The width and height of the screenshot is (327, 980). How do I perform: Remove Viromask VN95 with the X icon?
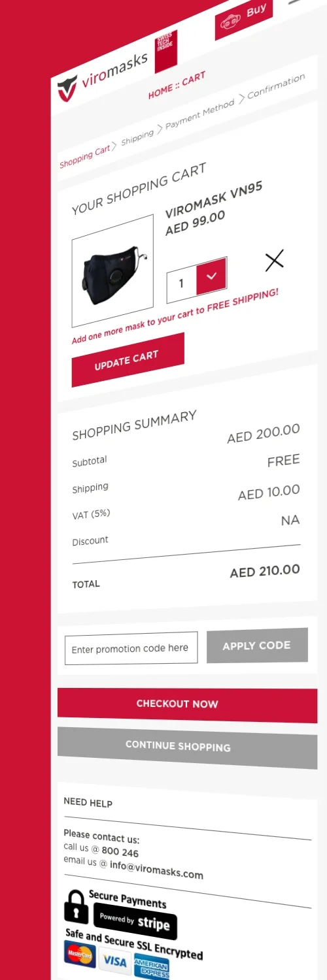tap(275, 260)
